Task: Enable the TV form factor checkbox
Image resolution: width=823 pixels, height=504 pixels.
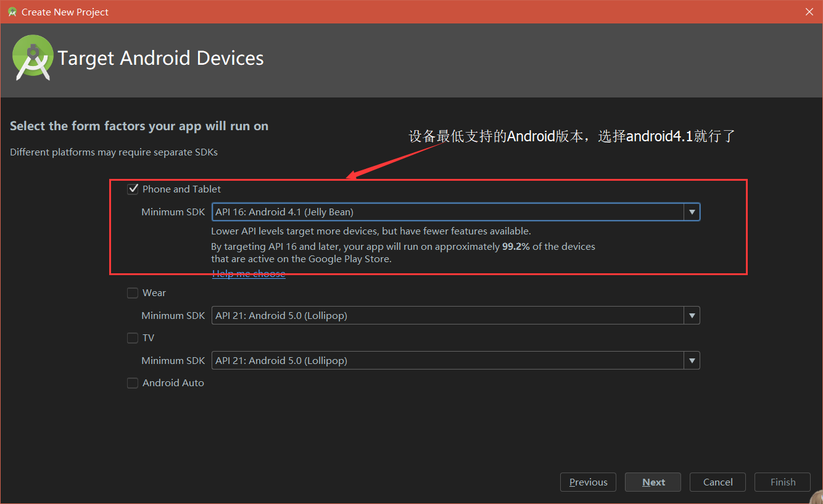Action: click(133, 337)
